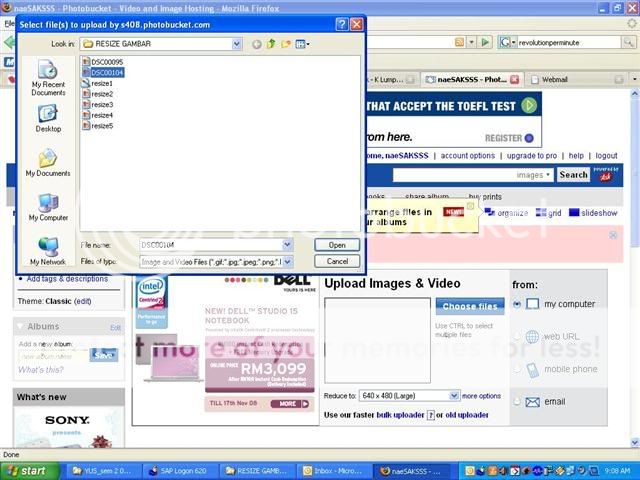Click the Cancel button in dialog
The width and height of the screenshot is (640, 480).
click(337, 261)
